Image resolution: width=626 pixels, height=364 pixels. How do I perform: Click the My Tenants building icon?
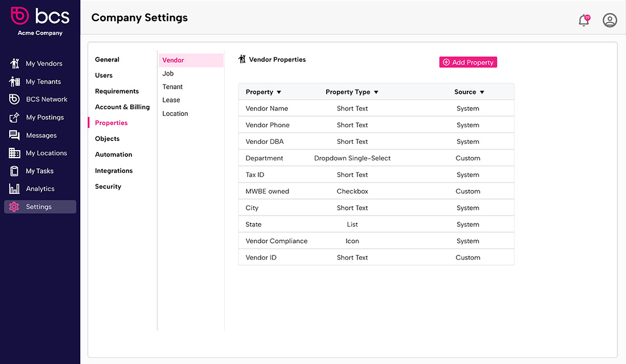click(x=15, y=81)
